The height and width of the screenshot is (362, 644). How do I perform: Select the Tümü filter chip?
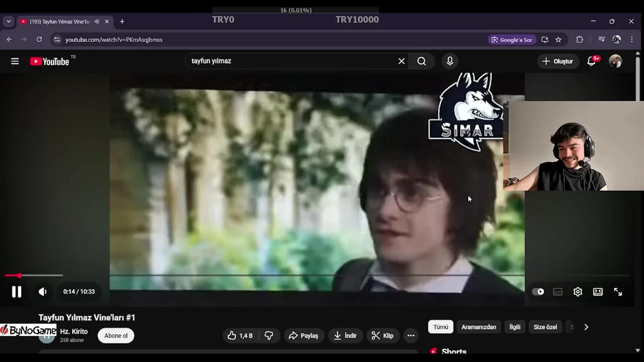pos(441,327)
